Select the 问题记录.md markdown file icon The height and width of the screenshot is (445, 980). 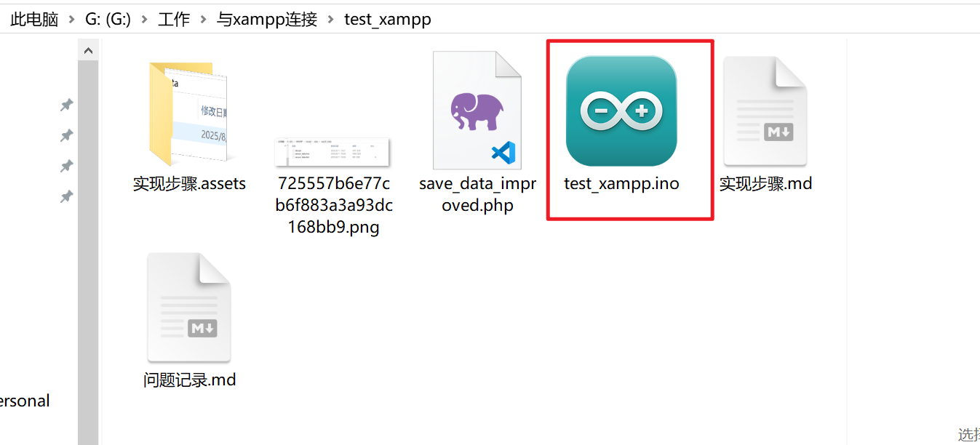189,308
